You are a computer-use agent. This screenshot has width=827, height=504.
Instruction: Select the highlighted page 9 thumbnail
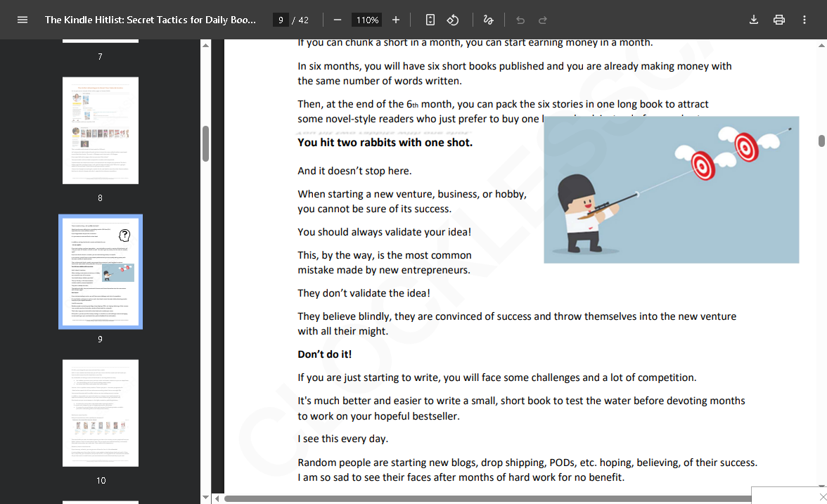[101, 271]
